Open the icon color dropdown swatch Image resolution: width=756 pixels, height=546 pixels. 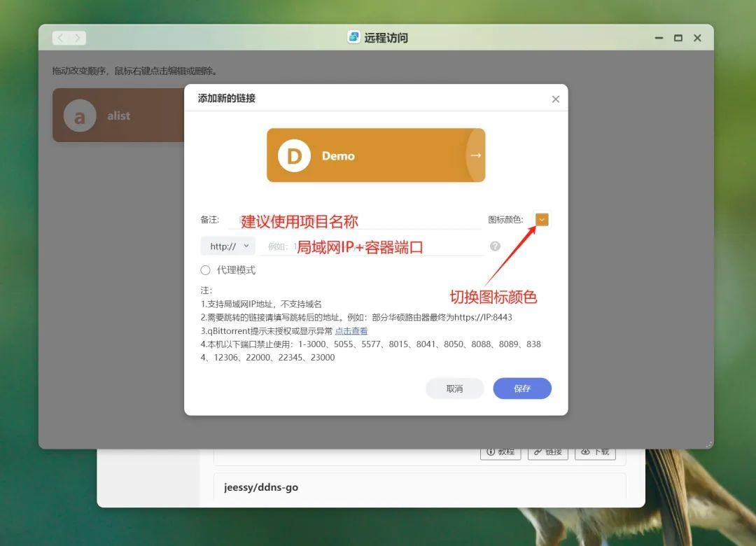point(542,220)
